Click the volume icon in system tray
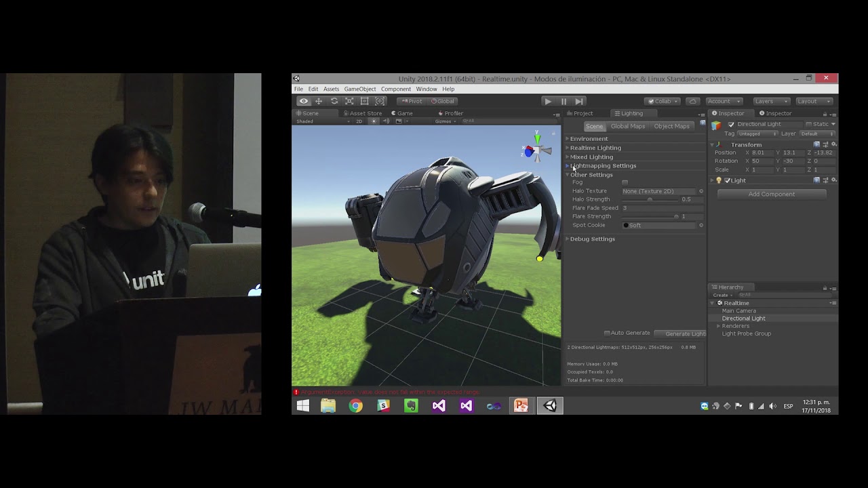The width and height of the screenshot is (868, 488). point(772,406)
